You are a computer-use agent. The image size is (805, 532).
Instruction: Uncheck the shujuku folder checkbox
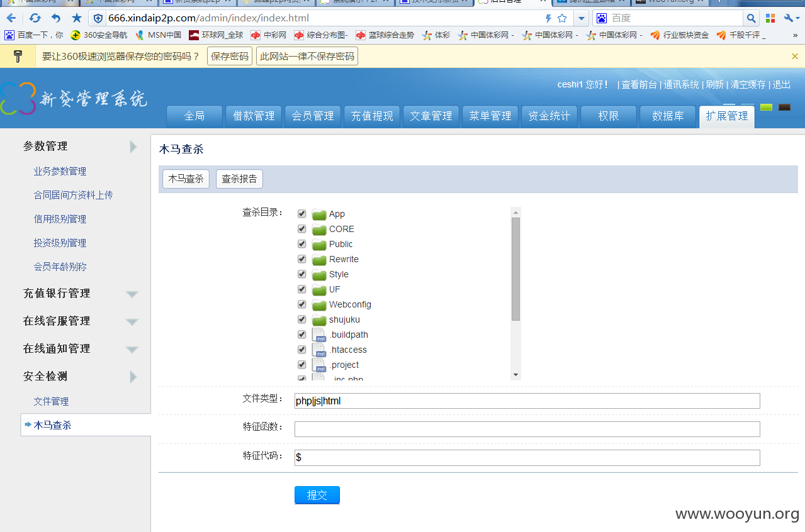click(301, 319)
